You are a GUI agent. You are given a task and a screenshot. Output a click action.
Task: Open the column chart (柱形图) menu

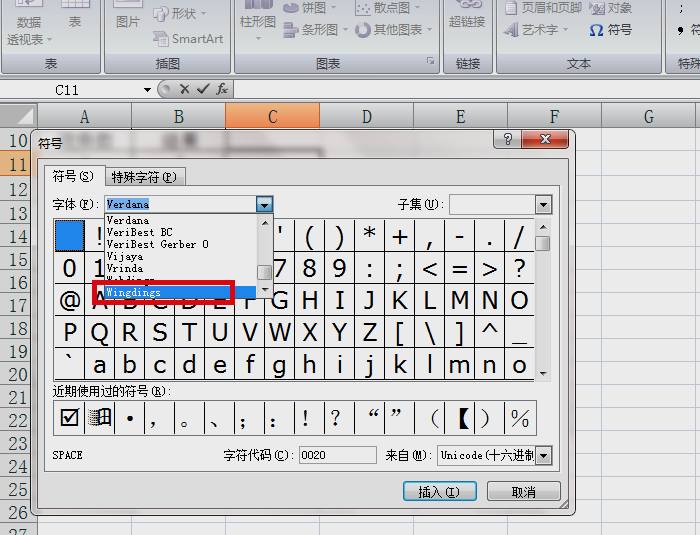pos(258,22)
